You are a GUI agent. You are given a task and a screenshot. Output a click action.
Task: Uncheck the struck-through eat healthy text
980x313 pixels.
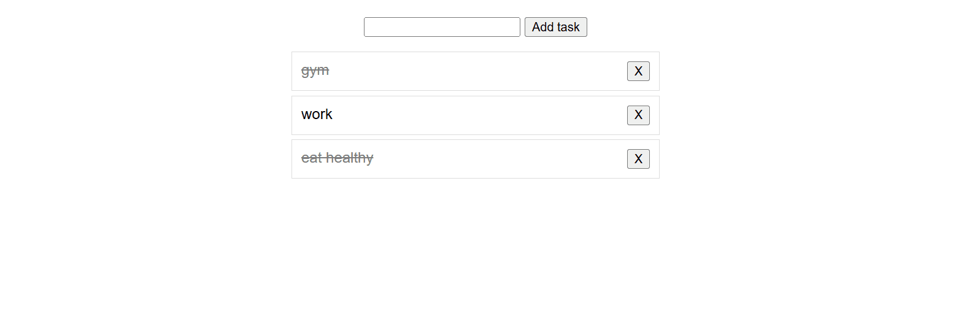pos(337,158)
